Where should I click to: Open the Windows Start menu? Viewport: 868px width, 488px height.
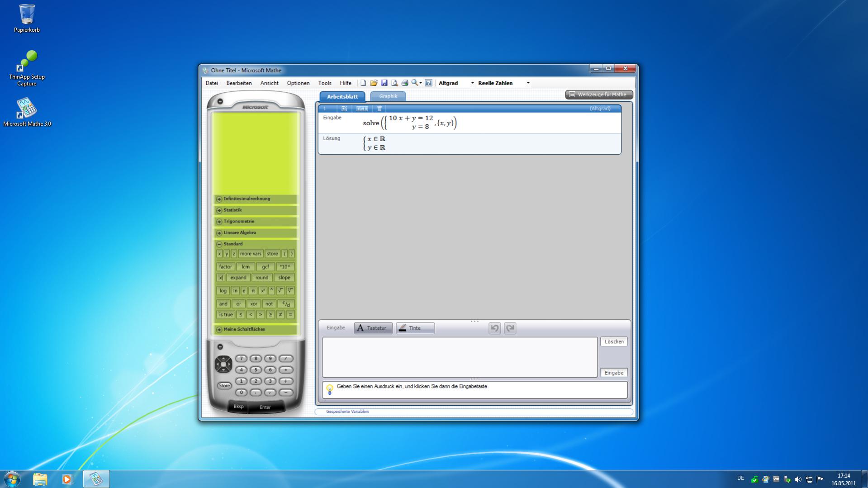(12, 479)
